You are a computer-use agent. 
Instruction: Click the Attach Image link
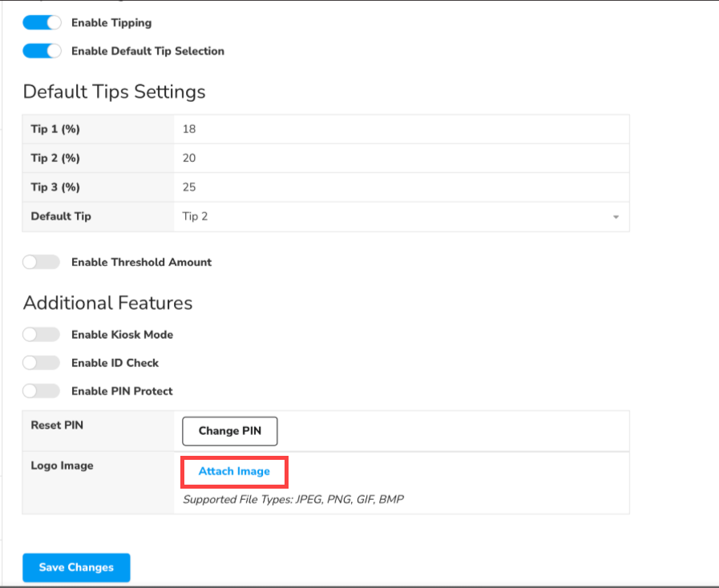(x=234, y=471)
